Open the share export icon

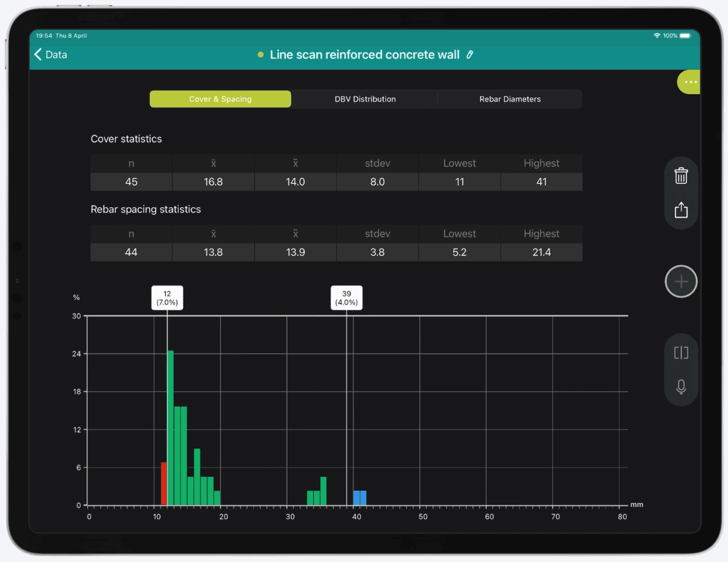click(681, 210)
